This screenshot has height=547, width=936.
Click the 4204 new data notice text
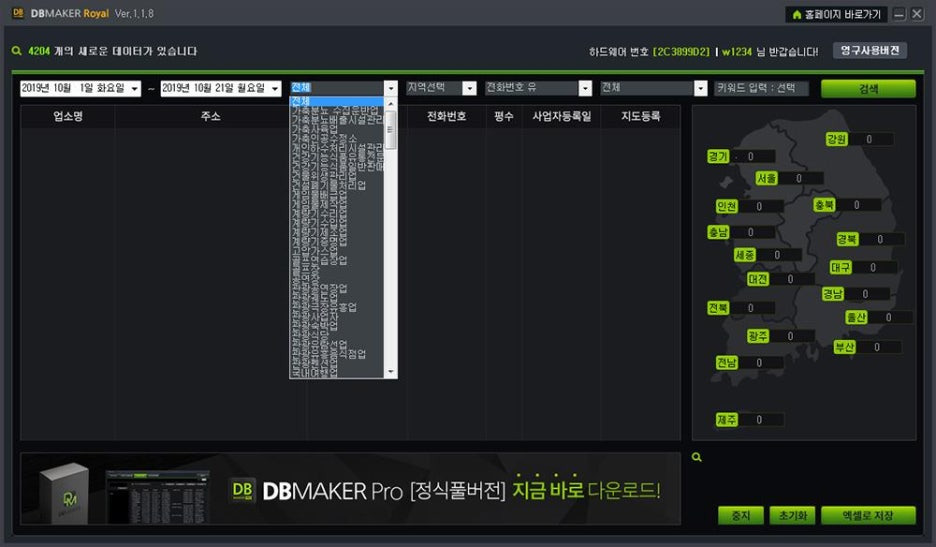[x=112, y=51]
